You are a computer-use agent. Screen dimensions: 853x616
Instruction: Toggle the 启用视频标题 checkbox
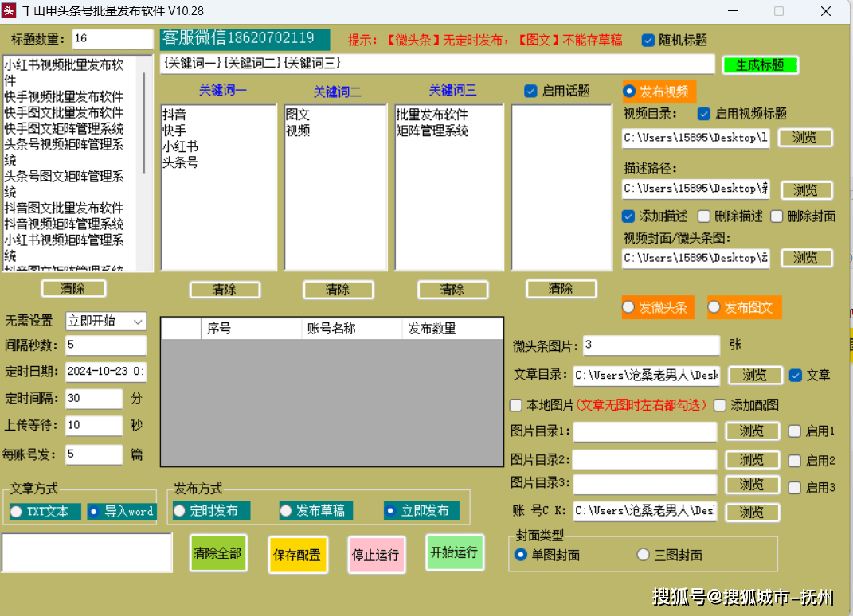703,114
